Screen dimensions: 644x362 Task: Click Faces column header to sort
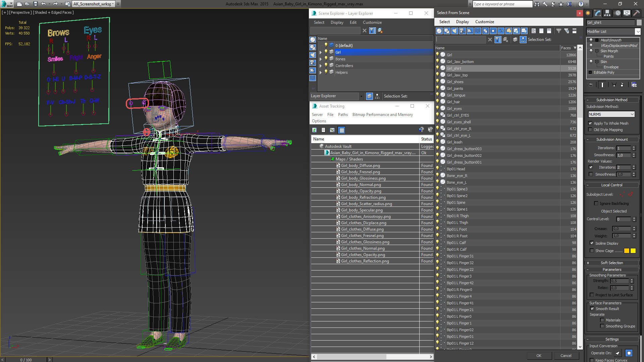569,48
